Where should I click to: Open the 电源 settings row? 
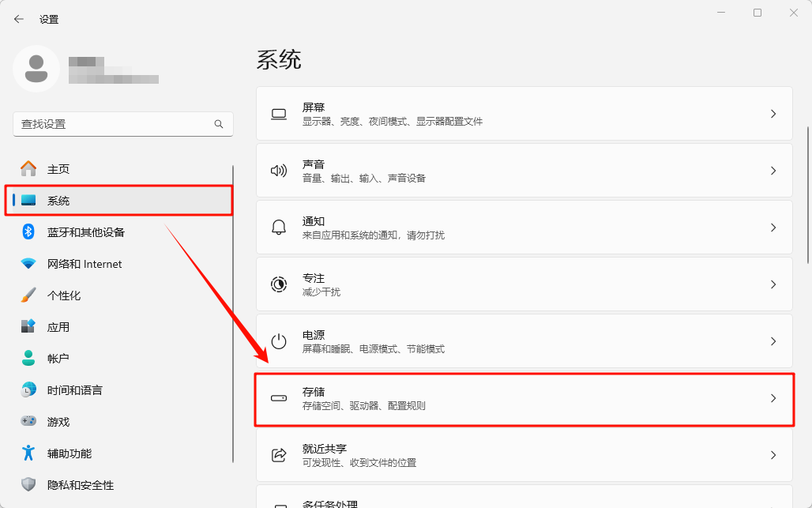[x=524, y=341]
